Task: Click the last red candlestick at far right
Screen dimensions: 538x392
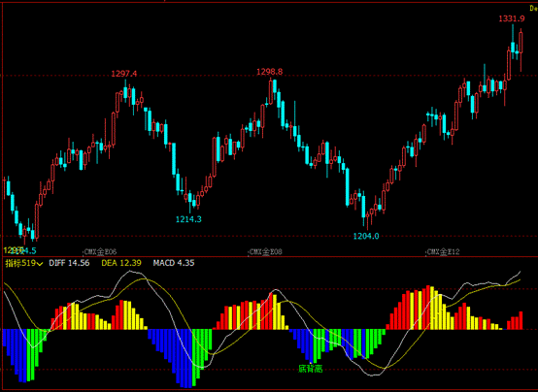Action: click(x=521, y=50)
